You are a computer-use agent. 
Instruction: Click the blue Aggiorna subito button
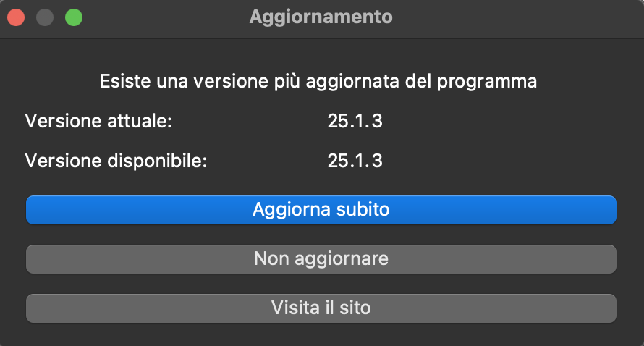[x=321, y=210]
